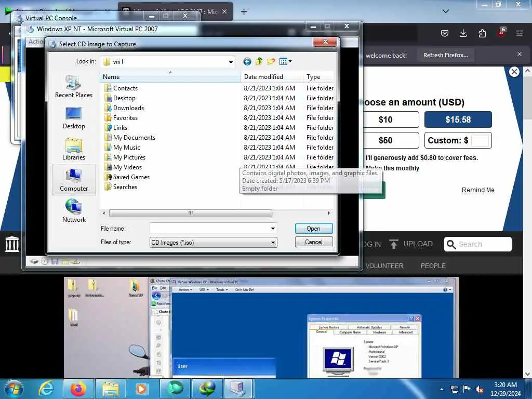Launch Internet Explorer from the taskbar
Screen dimensions: 532x399
click(46, 389)
